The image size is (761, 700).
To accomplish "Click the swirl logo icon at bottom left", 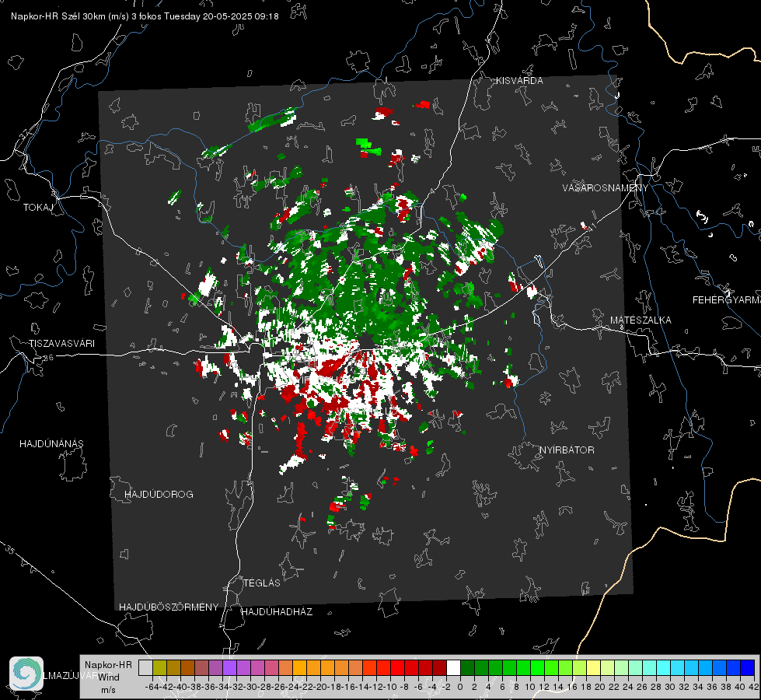I will (x=26, y=674).
